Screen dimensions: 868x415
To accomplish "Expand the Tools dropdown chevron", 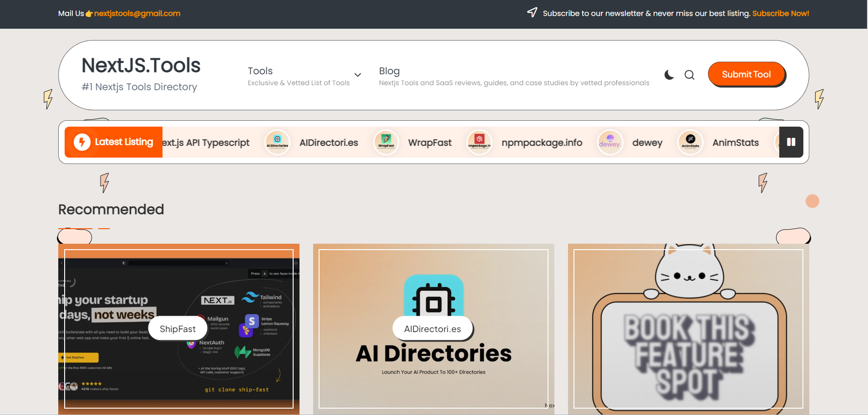I will (x=358, y=75).
